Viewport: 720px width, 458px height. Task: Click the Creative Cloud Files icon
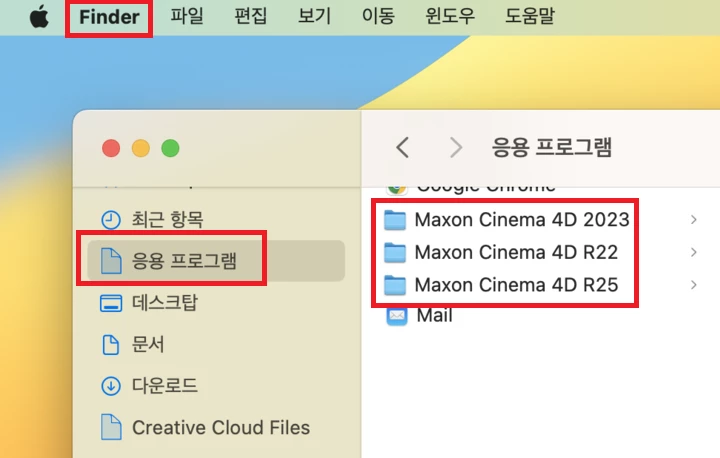(x=111, y=427)
